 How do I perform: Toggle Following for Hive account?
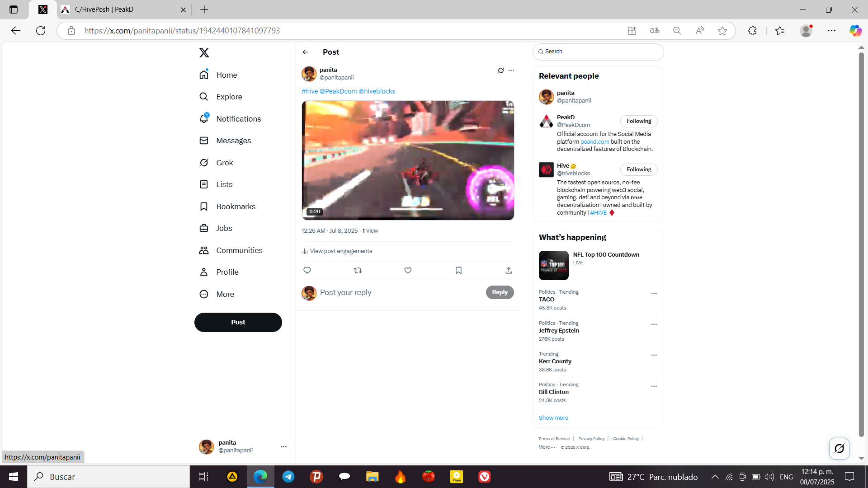pos(639,169)
